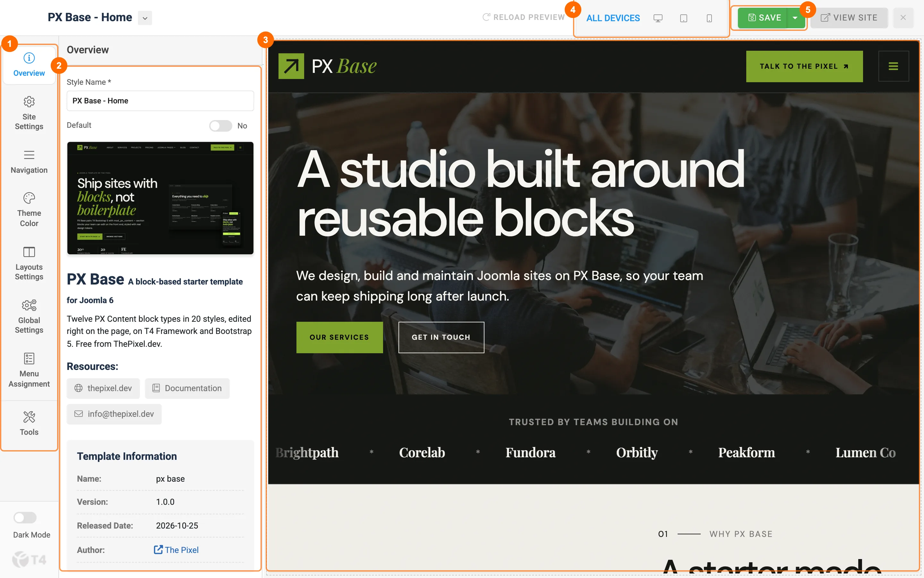924x578 pixels.
Task: Open the Navigation settings panel
Action: tap(29, 162)
